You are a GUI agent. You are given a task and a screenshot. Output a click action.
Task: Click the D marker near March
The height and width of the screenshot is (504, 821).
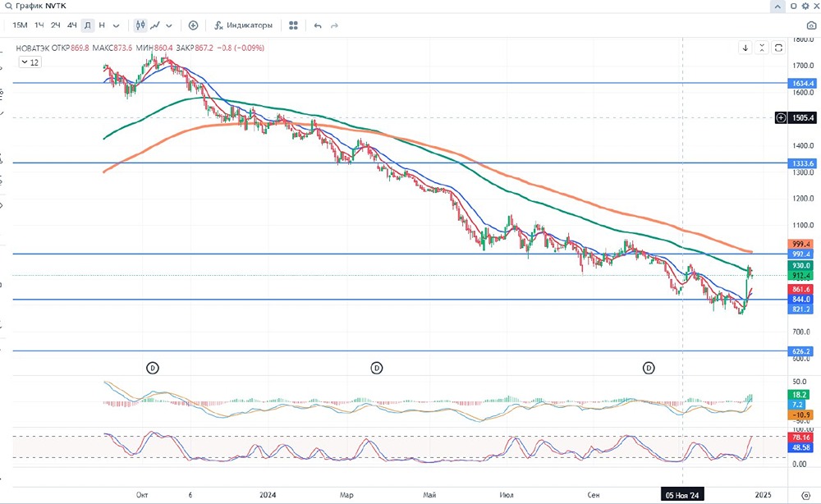pos(377,368)
